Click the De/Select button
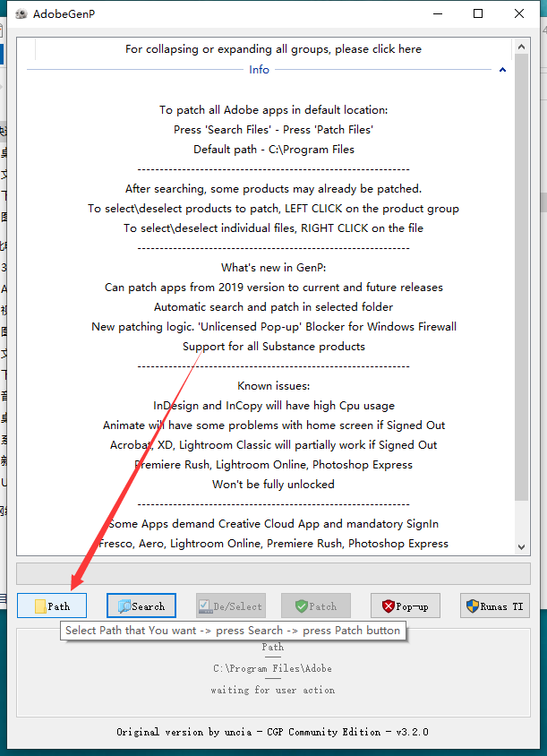This screenshot has width=547, height=756. (231, 606)
